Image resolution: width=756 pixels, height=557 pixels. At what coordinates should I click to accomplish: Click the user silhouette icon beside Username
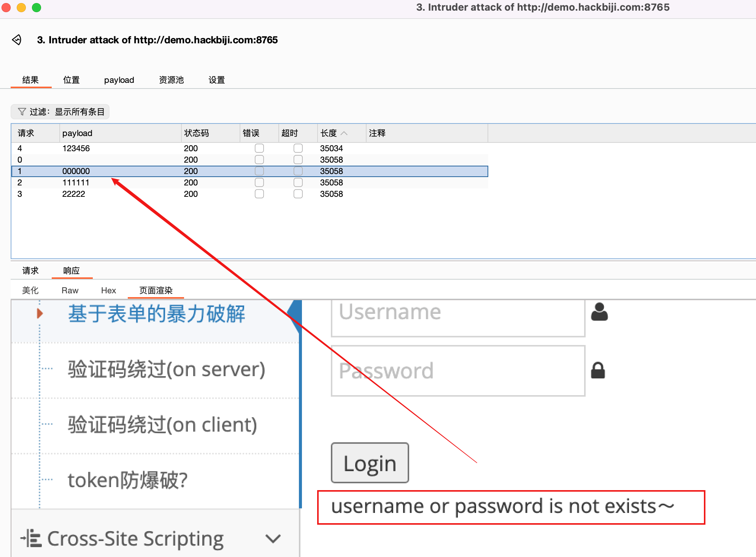599,312
